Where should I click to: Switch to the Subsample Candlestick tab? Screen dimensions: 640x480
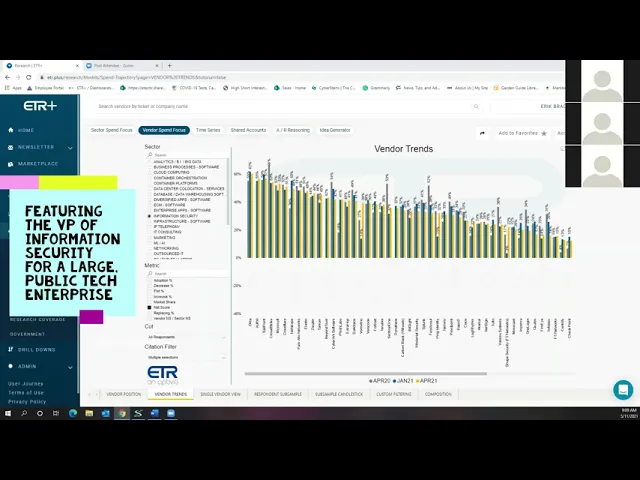(339, 394)
